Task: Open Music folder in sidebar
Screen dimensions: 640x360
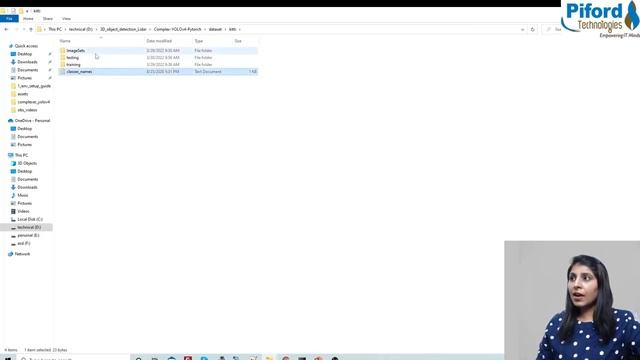Action: (22, 196)
